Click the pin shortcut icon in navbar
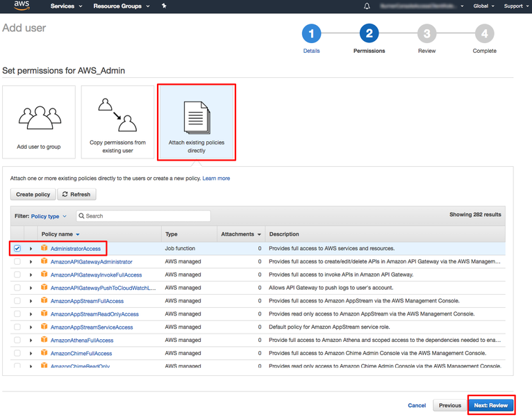 [164, 6]
